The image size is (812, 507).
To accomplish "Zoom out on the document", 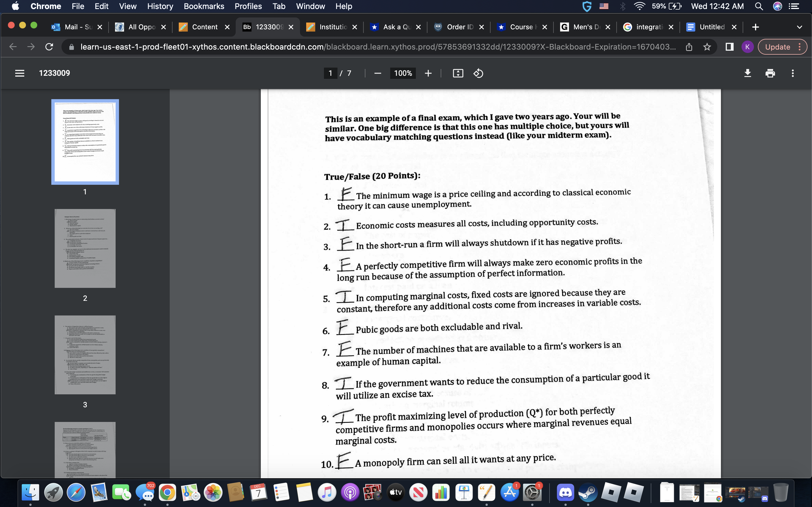I will tap(377, 73).
